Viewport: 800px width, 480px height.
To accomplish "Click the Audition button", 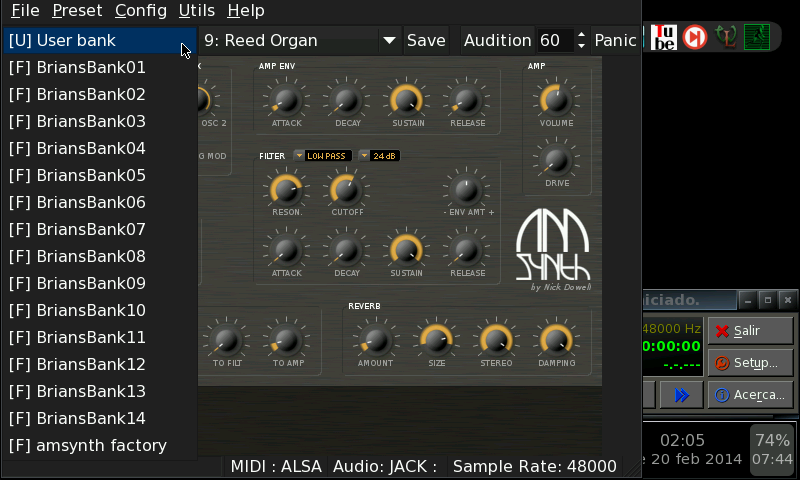I will pos(497,40).
